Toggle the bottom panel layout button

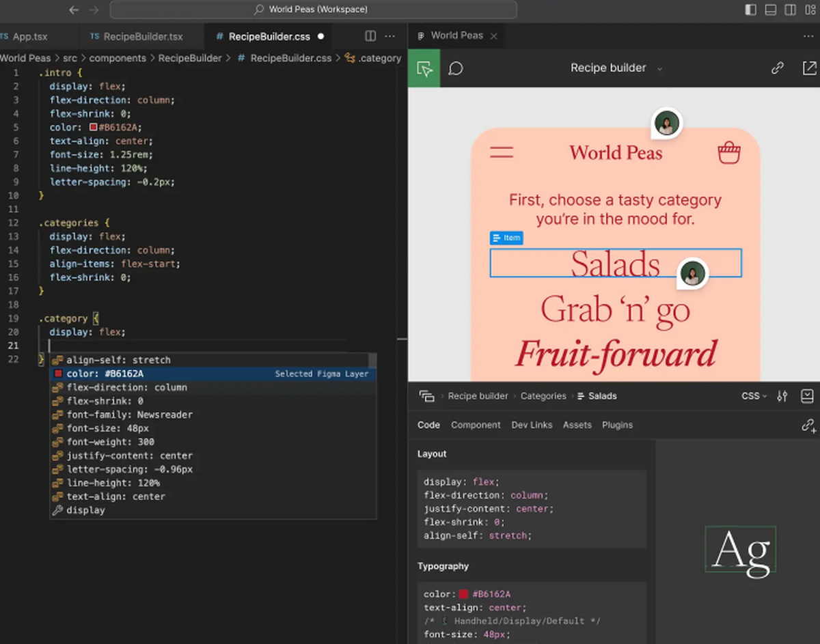point(770,10)
